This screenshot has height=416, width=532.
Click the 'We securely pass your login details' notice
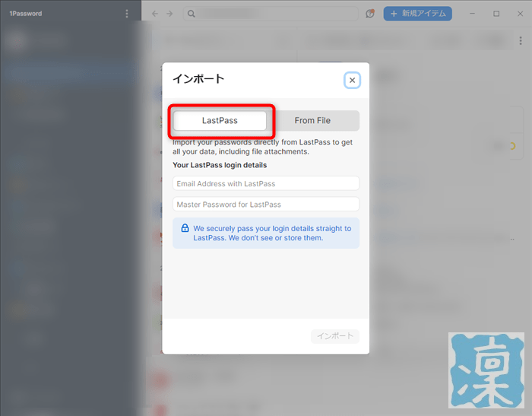(x=266, y=233)
